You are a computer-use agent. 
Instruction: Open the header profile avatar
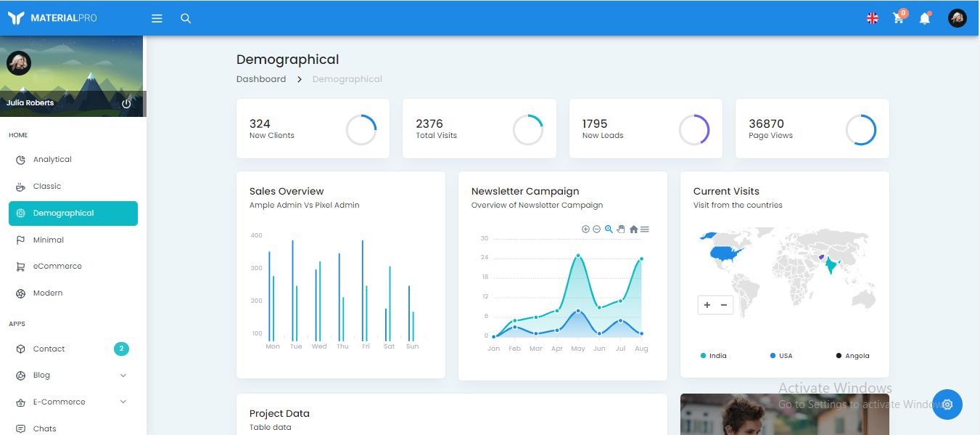958,18
